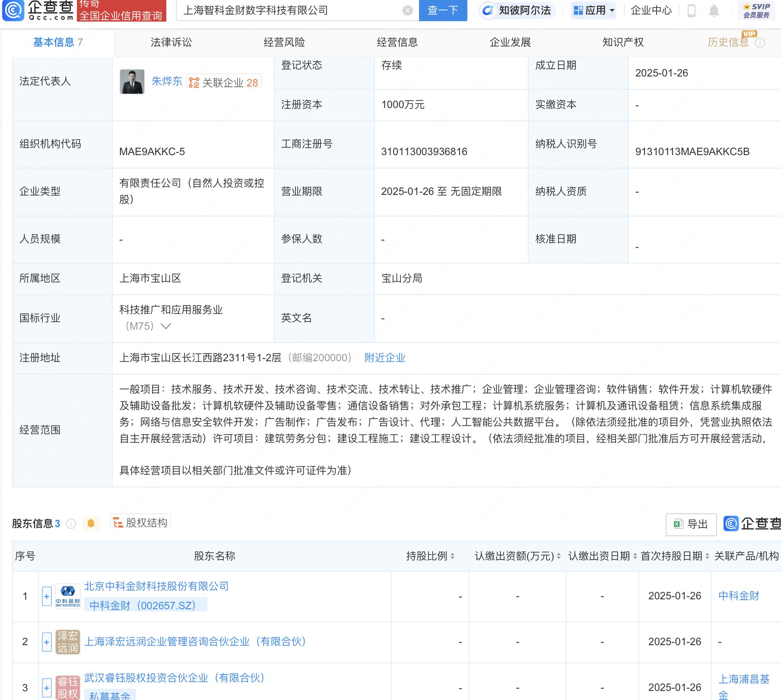Viewport: 781px width, 700px height.
Task: Clear the search box with the X icon
Action: click(x=407, y=10)
